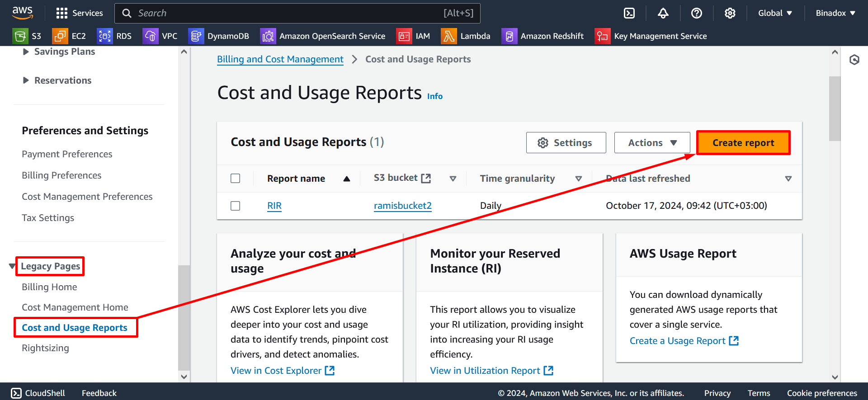Viewport: 868px width, 400px height.
Task: Open the reports Settings button
Action: pos(566,143)
